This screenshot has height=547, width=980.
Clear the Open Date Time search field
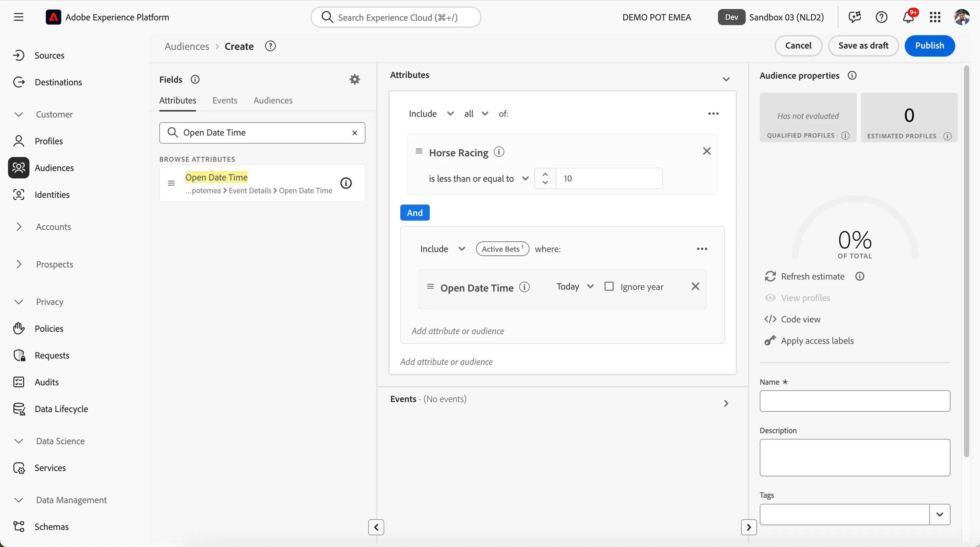[x=354, y=133]
